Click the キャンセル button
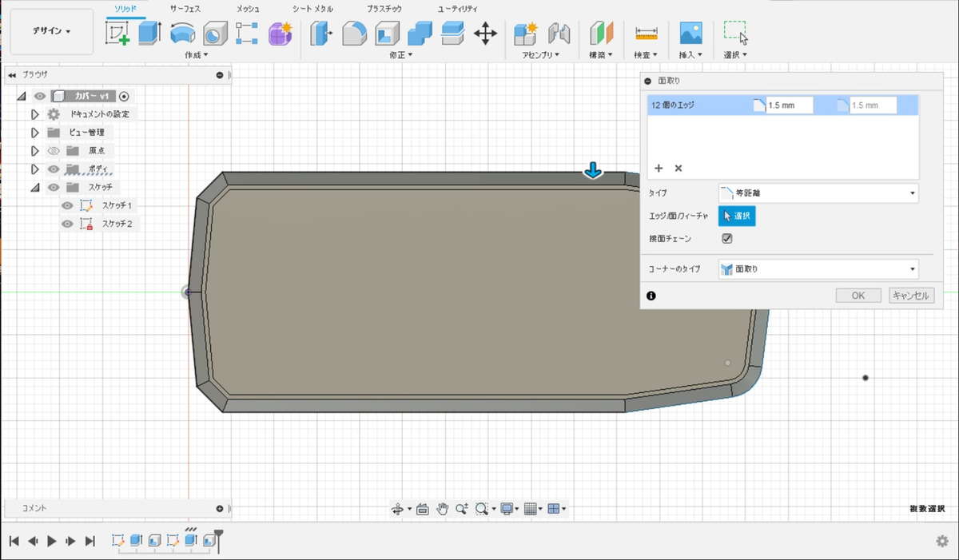This screenshot has height=560, width=959. click(x=911, y=296)
